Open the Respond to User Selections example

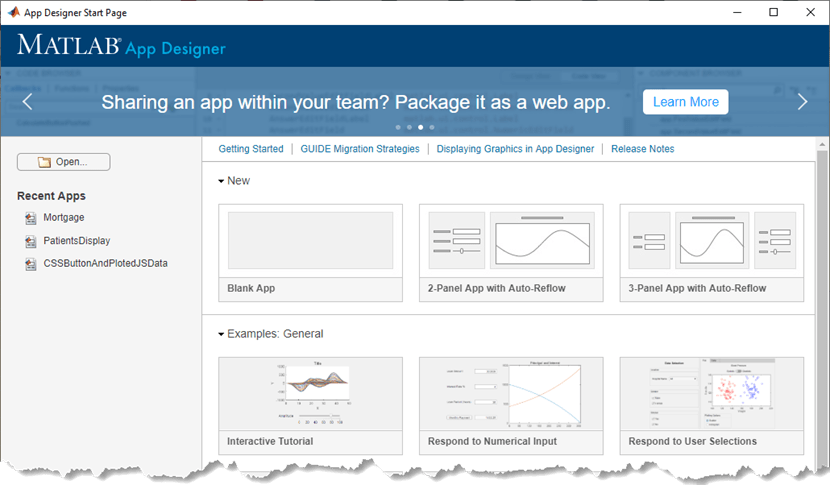tap(711, 406)
